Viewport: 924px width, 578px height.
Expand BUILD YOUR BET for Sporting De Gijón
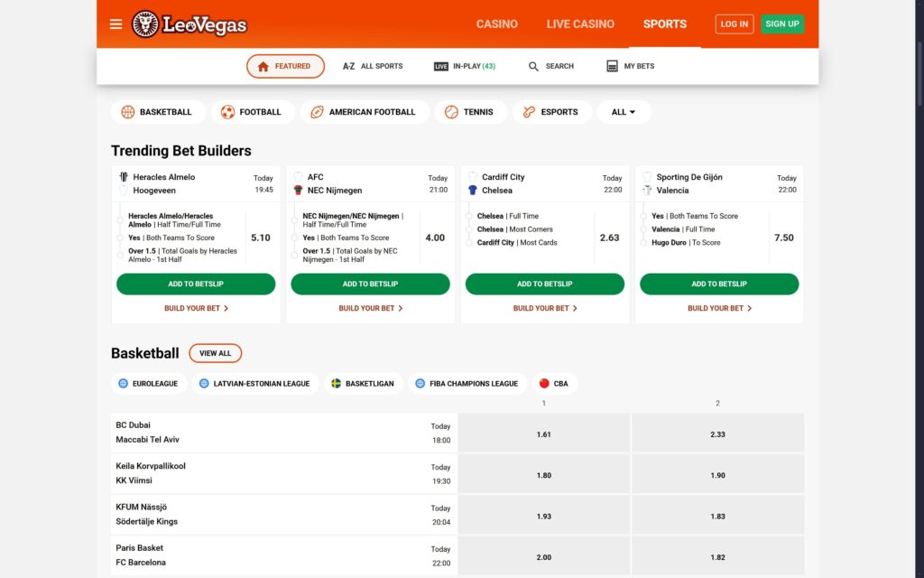(718, 307)
